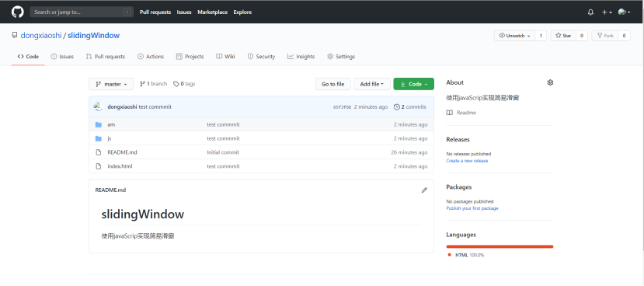Switch to the Settings tab
This screenshot has height=286, width=644.
pos(341,57)
